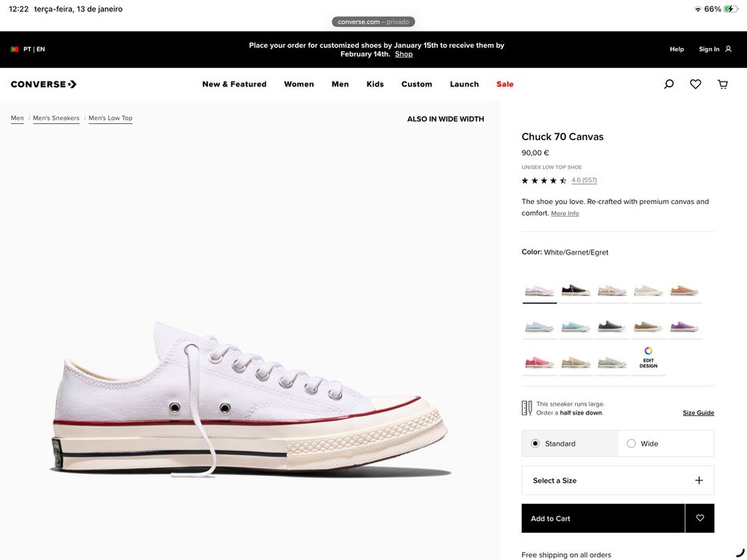Select the black shoe color swatch

click(x=576, y=290)
